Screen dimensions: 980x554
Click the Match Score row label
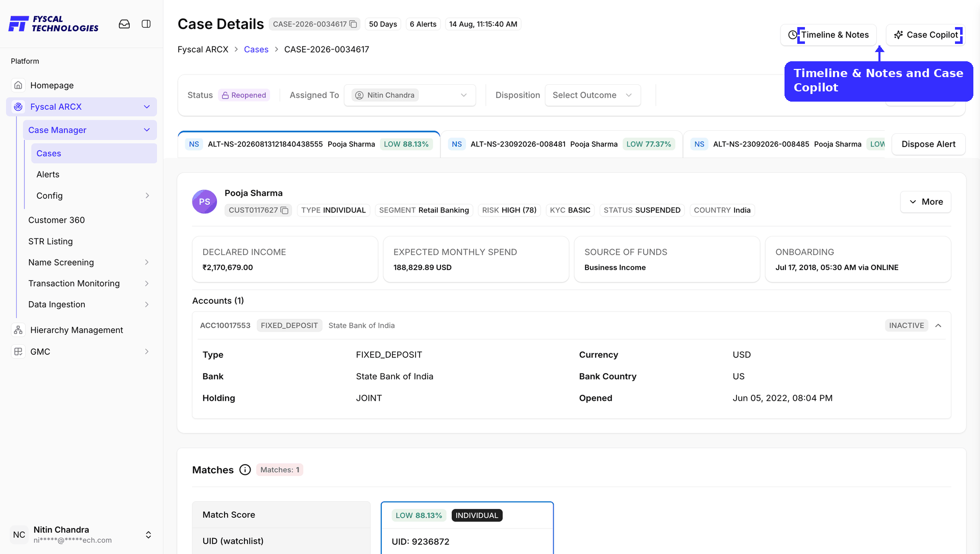229,515
